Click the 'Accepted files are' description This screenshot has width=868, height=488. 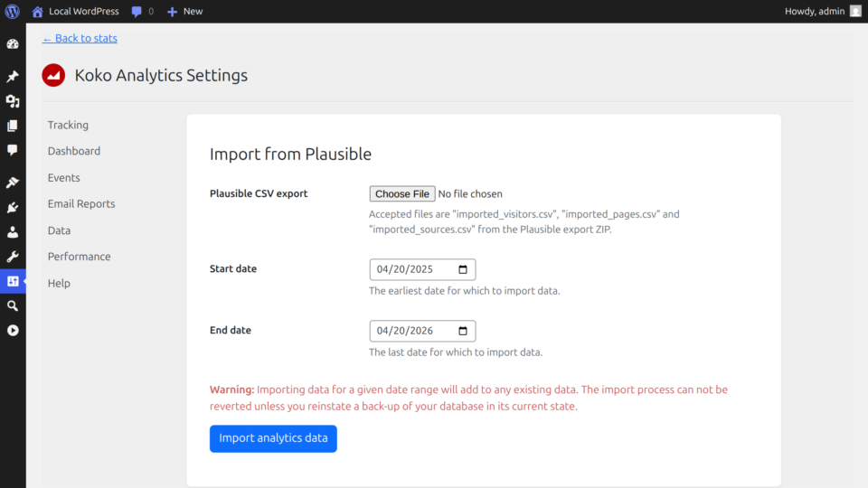(x=524, y=222)
